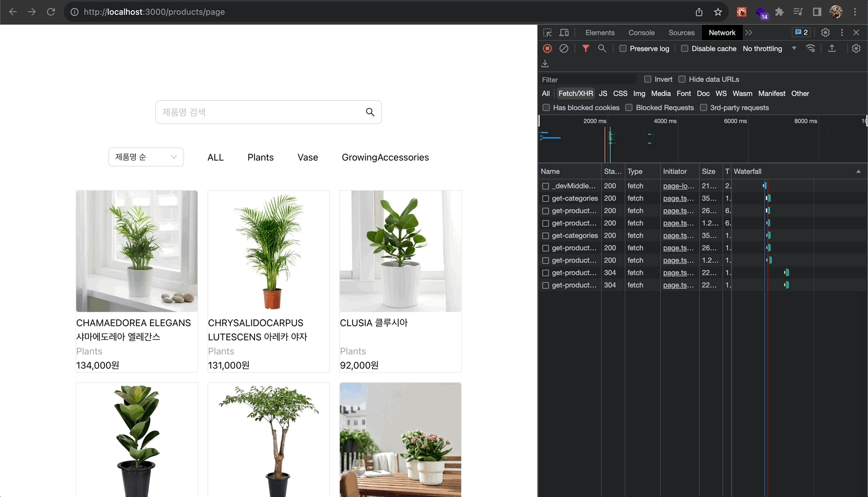Bookmark page with star icon

[718, 12]
